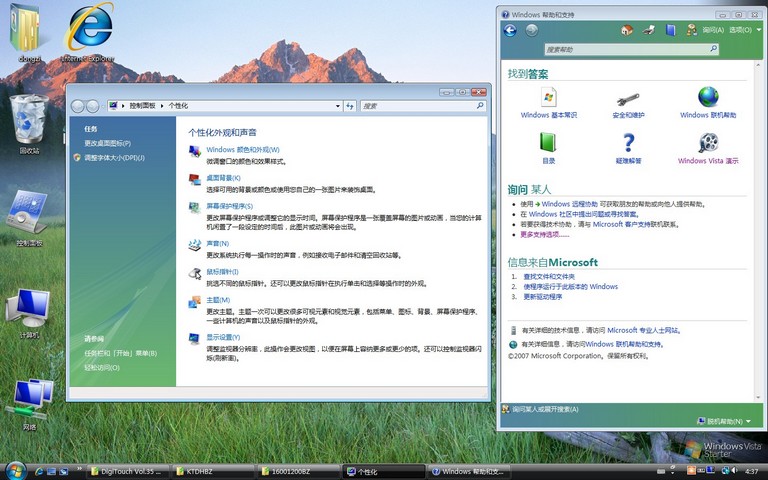Open Microsoft 专业人士网站 link
Viewport: 768px width, 480px height.
pyautogui.click(x=644, y=331)
